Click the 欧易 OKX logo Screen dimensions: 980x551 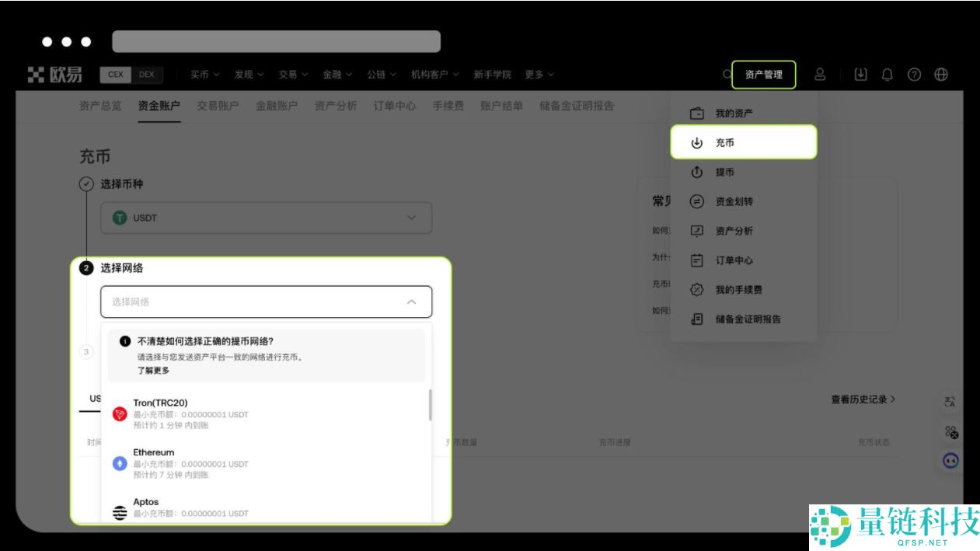(x=54, y=73)
